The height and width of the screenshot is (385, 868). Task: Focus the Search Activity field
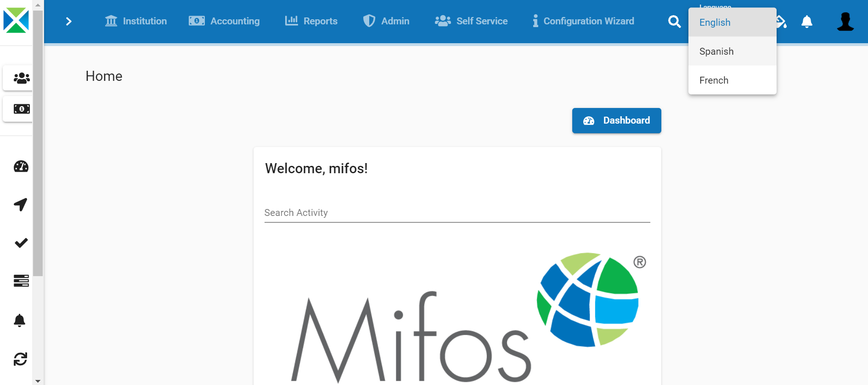(x=457, y=213)
